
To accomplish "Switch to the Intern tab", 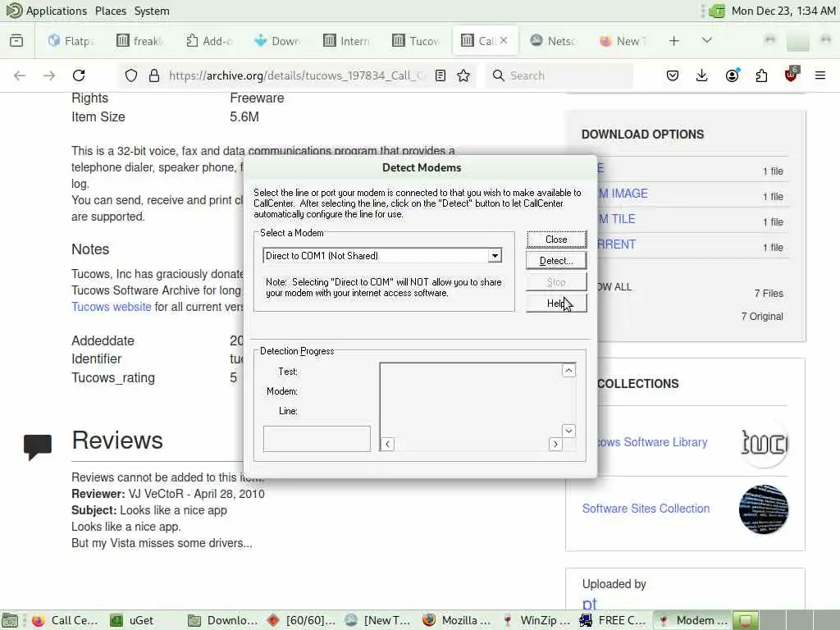I will coord(347,41).
